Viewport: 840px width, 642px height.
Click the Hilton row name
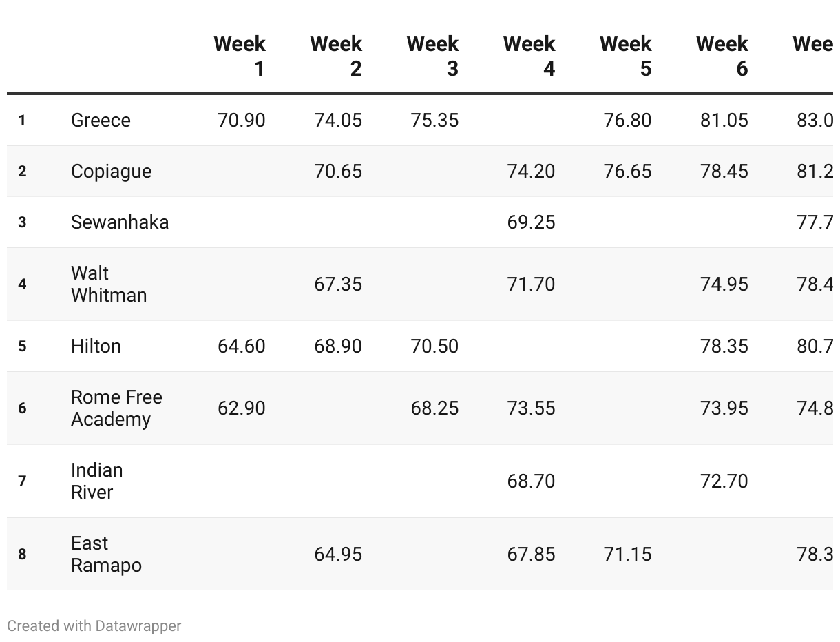[x=96, y=346]
